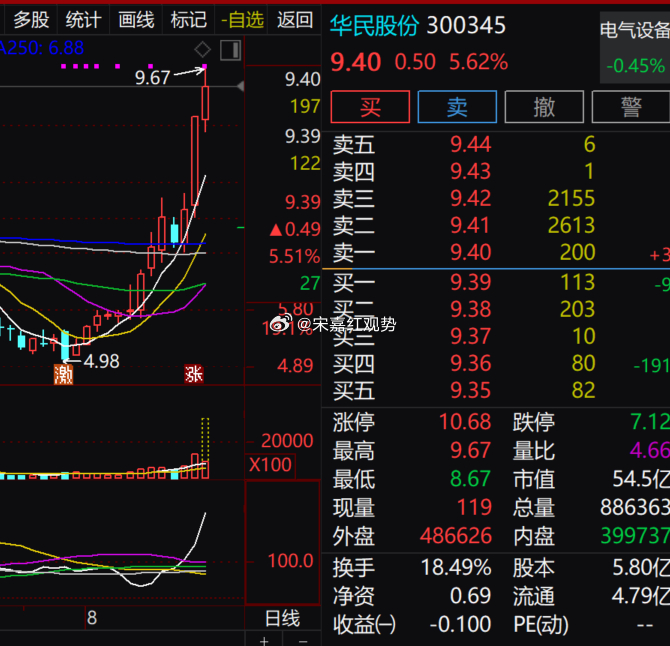This screenshot has height=646, width=670.
Task: Select the 画线 drawing tool menu
Action: (136, 20)
